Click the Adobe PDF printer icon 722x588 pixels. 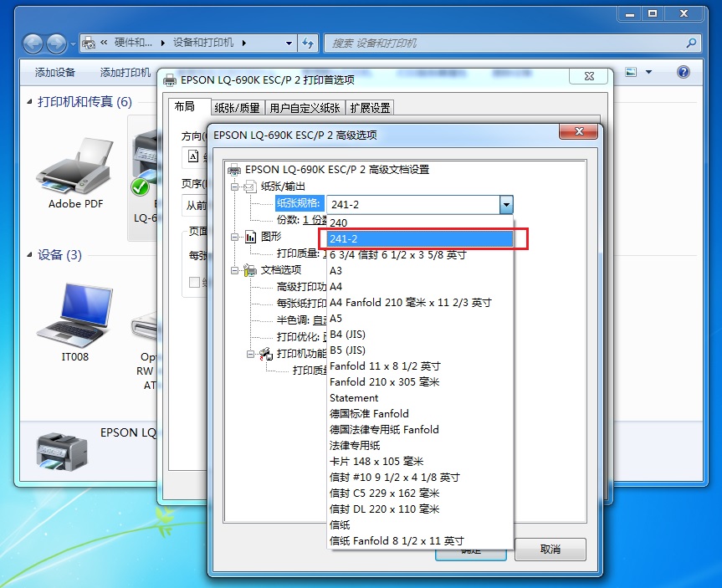tap(74, 166)
